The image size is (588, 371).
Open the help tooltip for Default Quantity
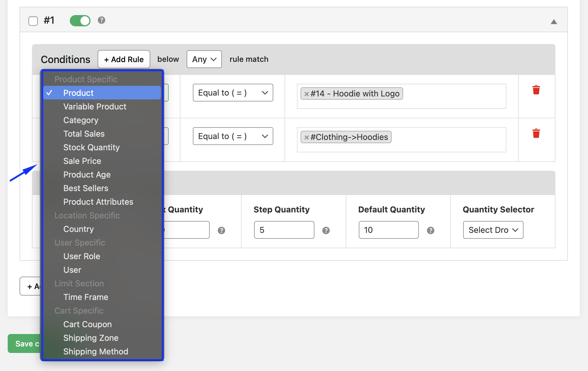tap(431, 230)
